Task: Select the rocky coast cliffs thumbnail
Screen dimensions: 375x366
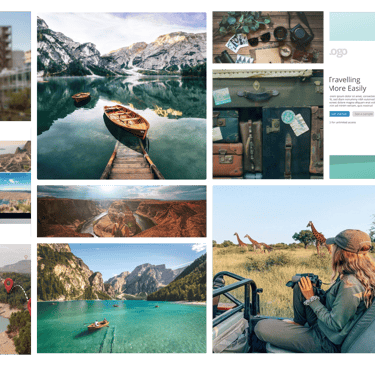Action: (x=15, y=156)
